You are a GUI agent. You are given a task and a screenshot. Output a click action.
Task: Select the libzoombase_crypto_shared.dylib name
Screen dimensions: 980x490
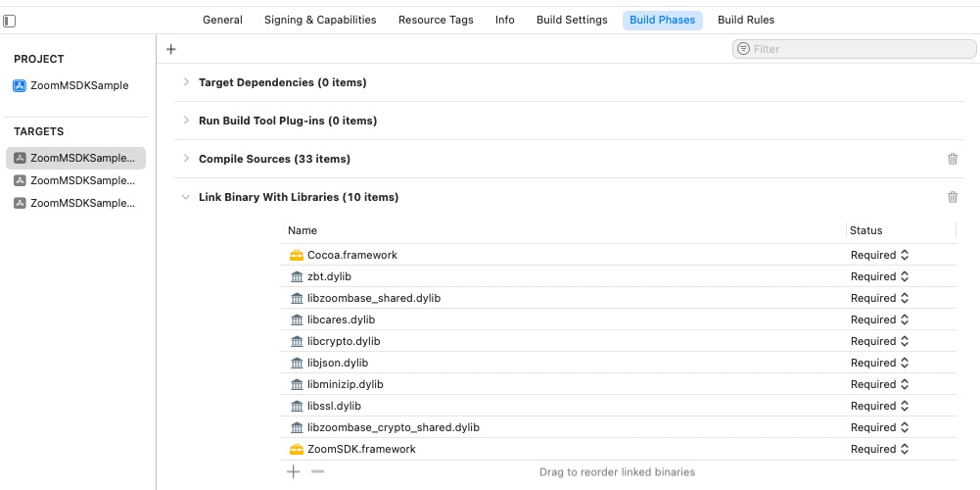[x=394, y=427]
